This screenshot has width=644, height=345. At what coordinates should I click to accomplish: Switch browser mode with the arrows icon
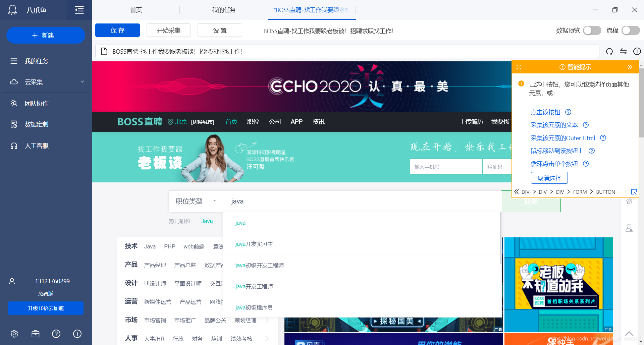pos(623,51)
